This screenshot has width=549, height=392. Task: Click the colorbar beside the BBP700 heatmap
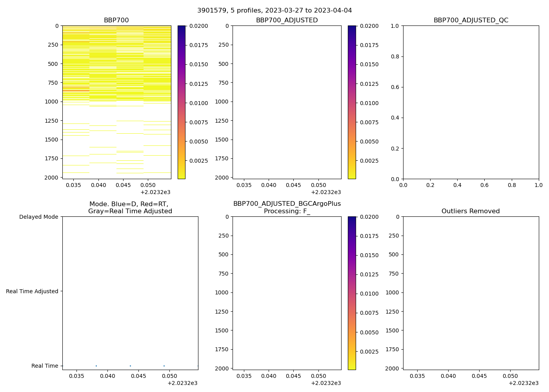coord(181,102)
